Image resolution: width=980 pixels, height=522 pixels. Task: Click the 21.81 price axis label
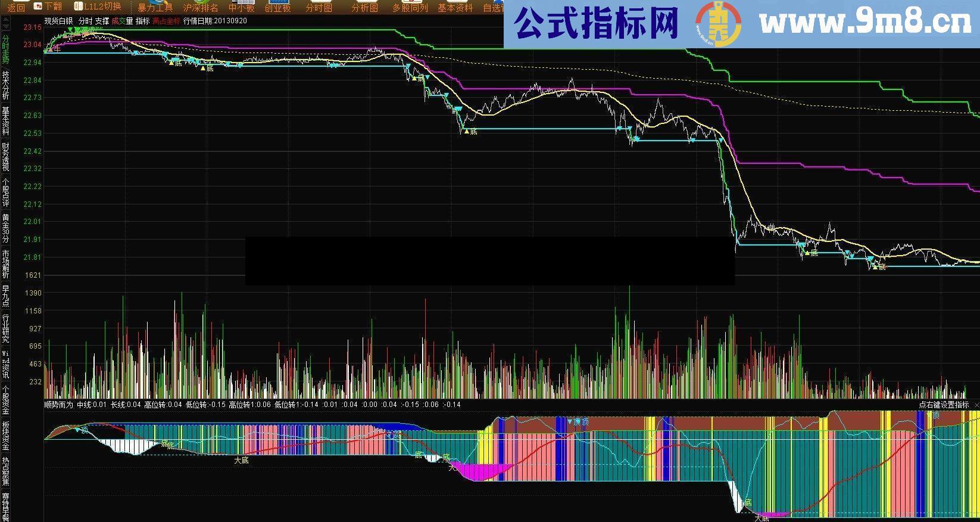pos(32,257)
